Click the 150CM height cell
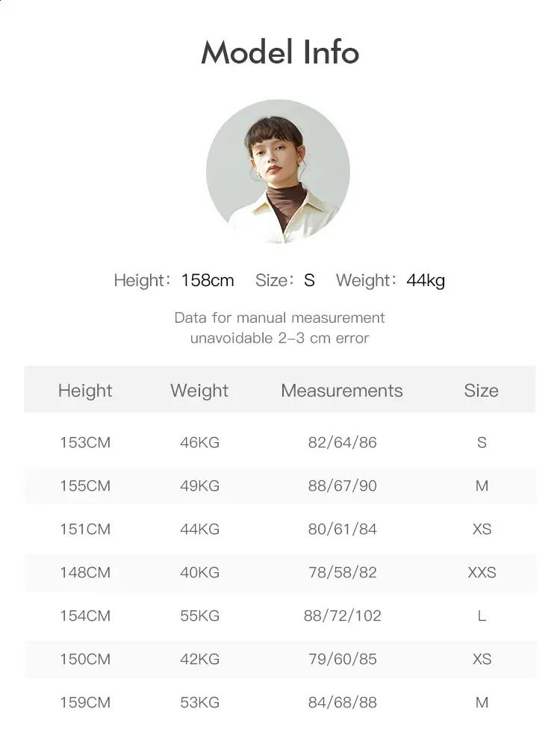 pyautogui.click(x=85, y=659)
